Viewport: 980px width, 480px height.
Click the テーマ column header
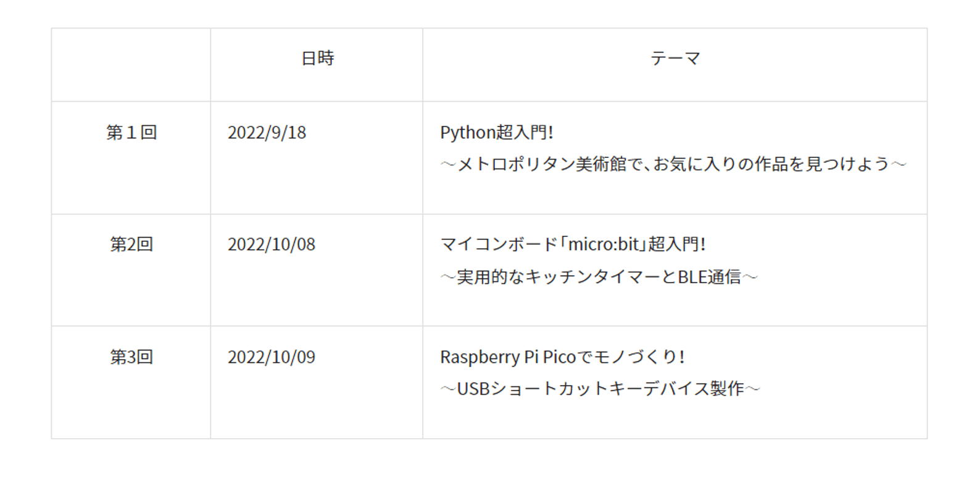click(675, 59)
